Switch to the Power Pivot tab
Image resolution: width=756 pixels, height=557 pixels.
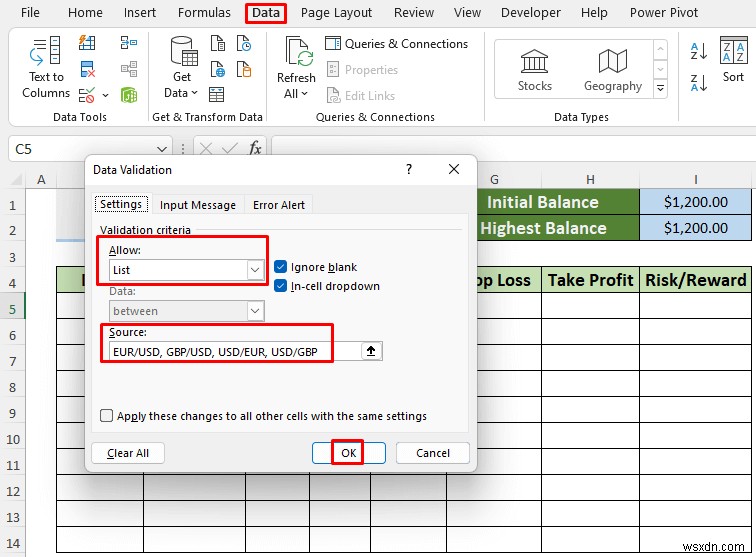pos(663,13)
